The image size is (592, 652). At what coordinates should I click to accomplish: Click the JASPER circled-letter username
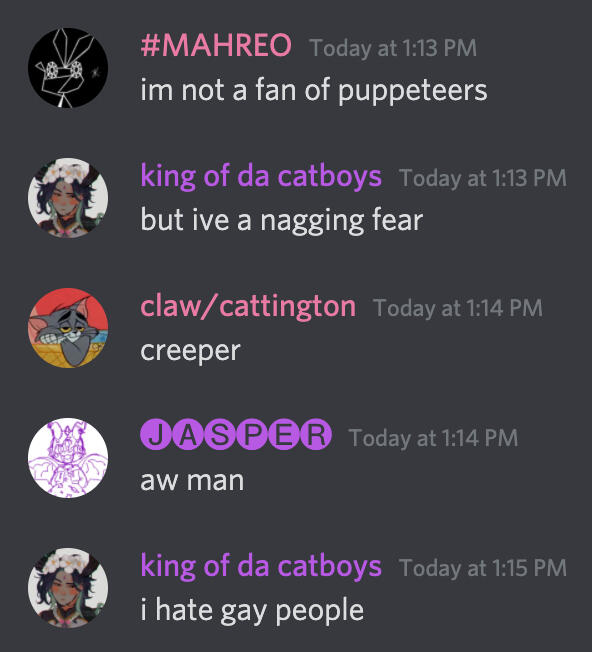[x=236, y=435]
